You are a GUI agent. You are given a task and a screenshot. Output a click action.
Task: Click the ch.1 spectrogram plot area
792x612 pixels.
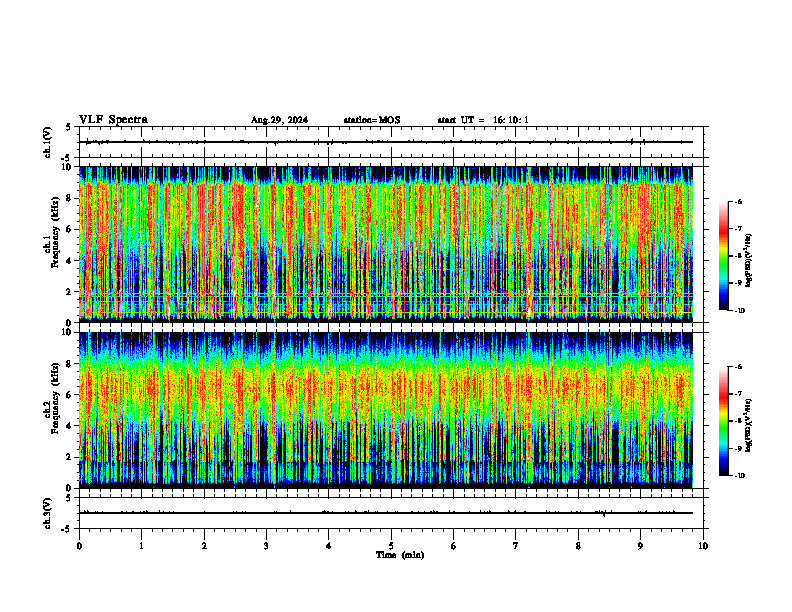click(x=385, y=244)
